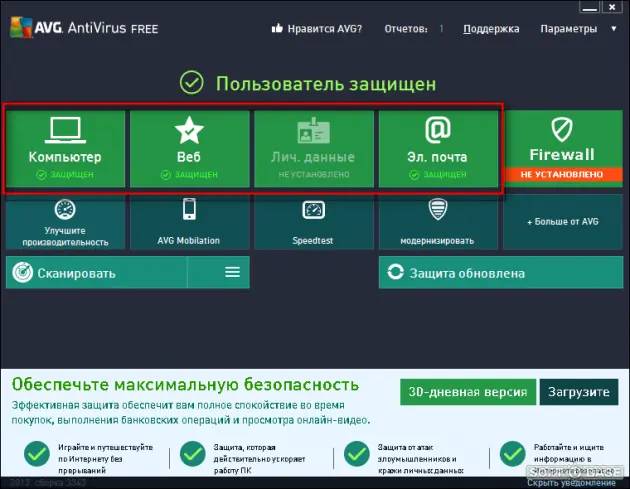Image resolution: width=630 pixels, height=489 pixels.
Task: Click Скрыть уведомление link
Action: point(571,483)
